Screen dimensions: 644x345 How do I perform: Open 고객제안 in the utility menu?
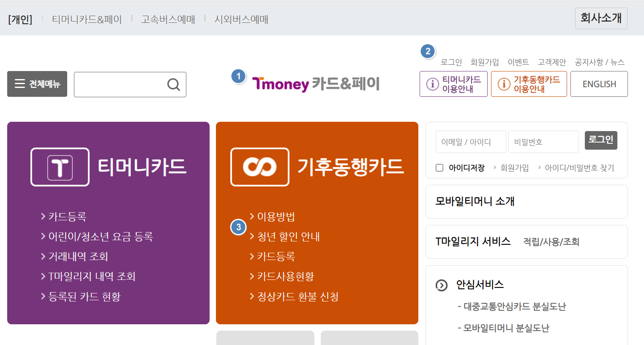(x=551, y=62)
